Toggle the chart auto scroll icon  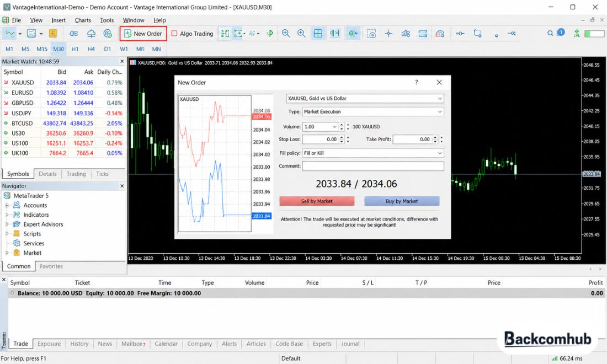coord(335,34)
